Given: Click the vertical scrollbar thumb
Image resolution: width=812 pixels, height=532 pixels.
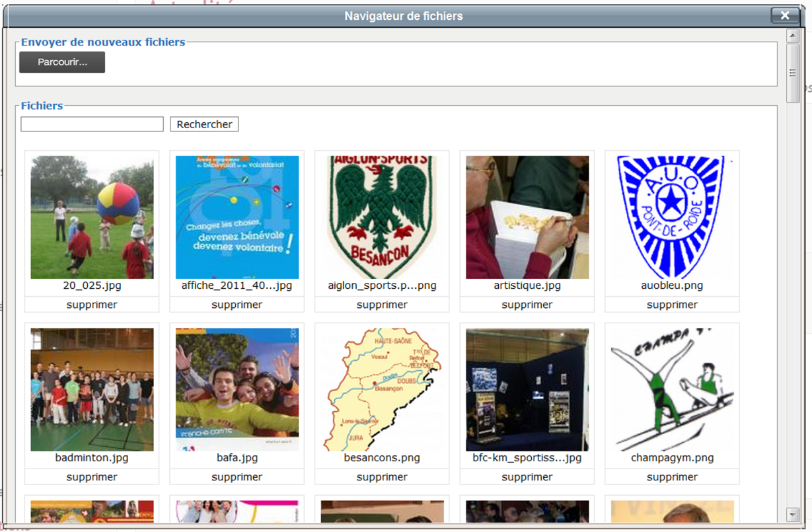Looking at the screenshot, I should coord(793,72).
